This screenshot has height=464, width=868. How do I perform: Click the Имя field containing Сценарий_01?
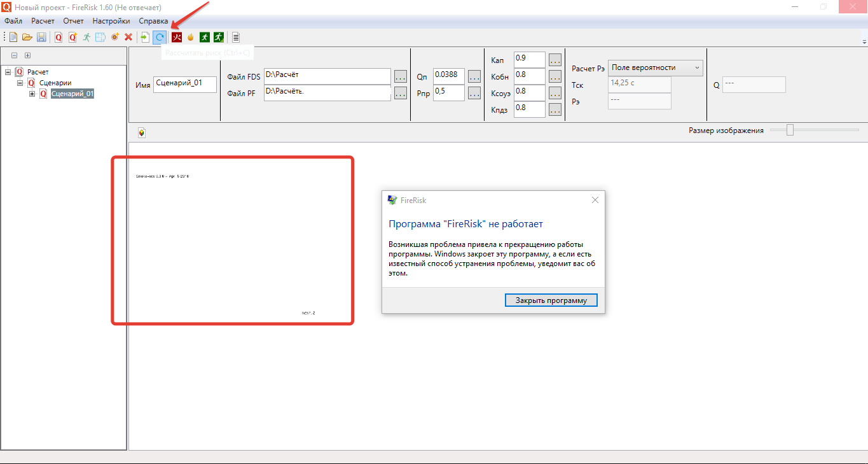click(x=185, y=85)
